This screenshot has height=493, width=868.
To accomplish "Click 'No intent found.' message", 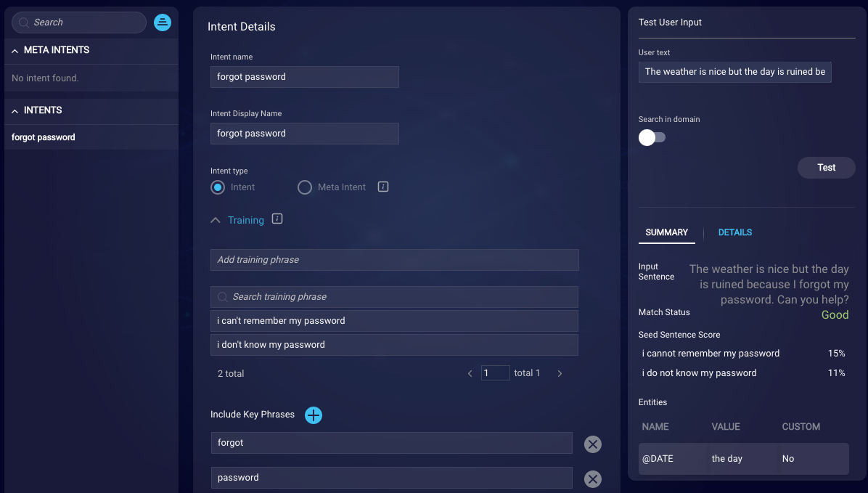I will (x=46, y=78).
